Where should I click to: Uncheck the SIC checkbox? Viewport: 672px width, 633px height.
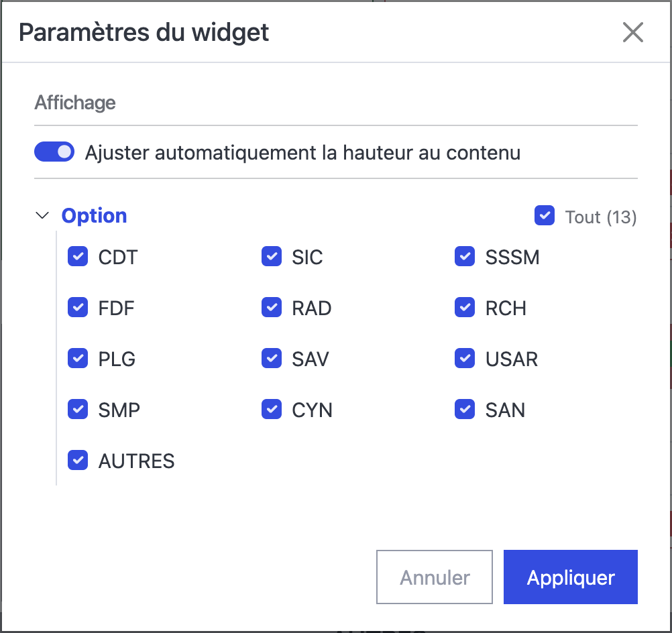(272, 257)
